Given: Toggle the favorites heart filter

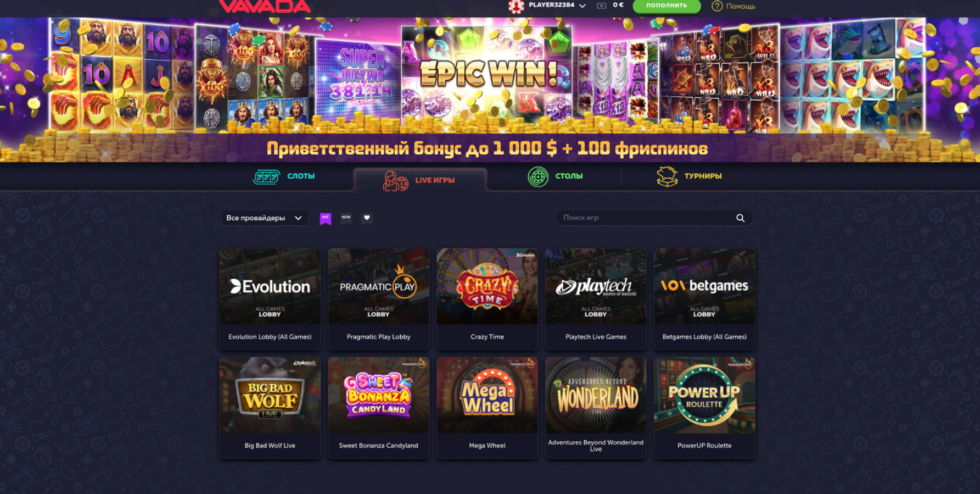Looking at the screenshot, I should point(367,218).
